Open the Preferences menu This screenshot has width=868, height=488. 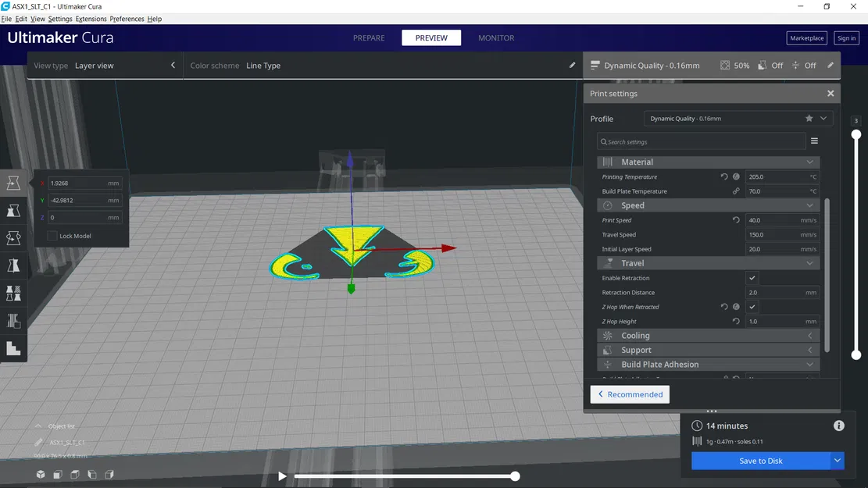tap(127, 19)
